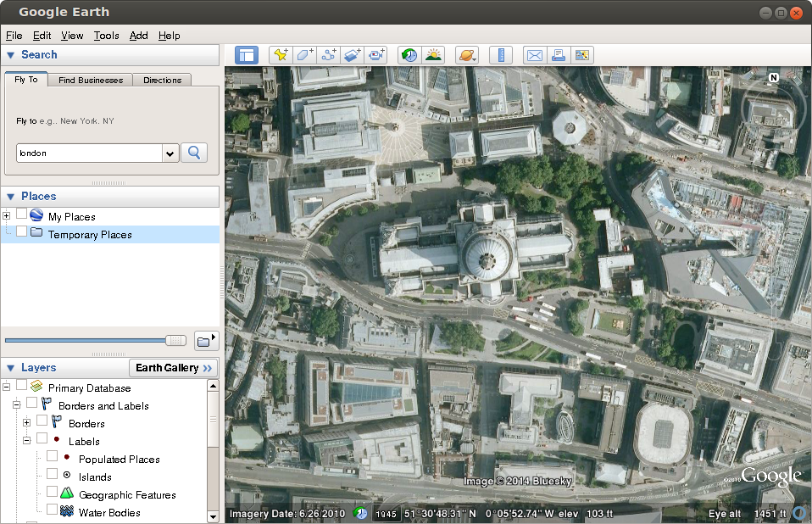Screen dimensions: 812x524
Task: Select the Fly To tab
Action: (26, 79)
